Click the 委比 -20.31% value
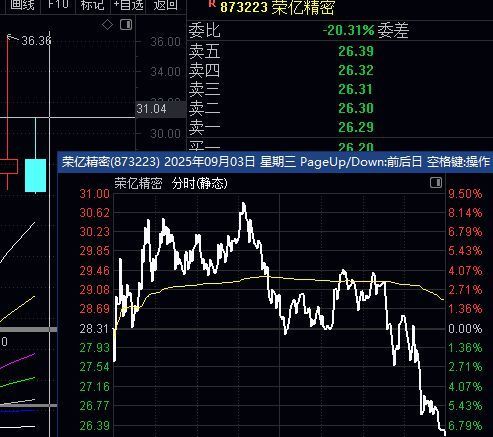The width and height of the screenshot is (493, 437). coord(348,31)
